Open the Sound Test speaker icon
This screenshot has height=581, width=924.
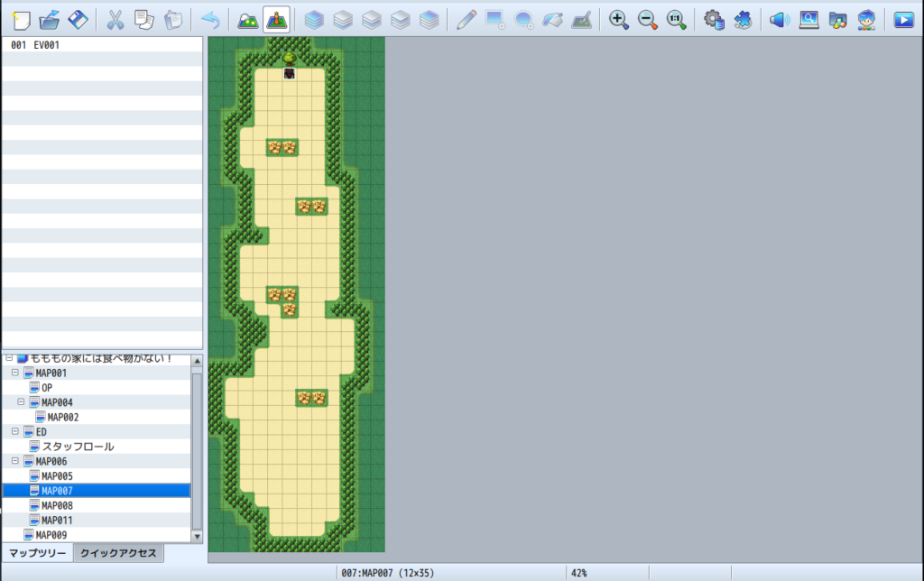(x=779, y=19)
